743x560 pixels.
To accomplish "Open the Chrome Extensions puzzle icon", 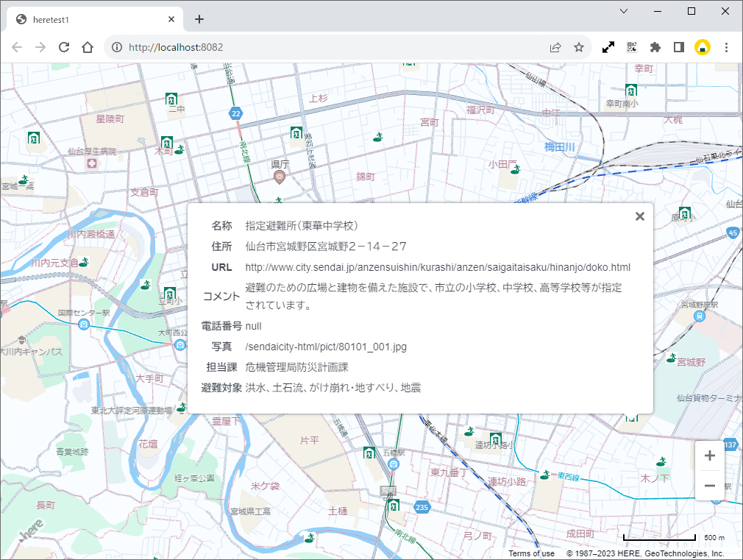I will [655, 46].
